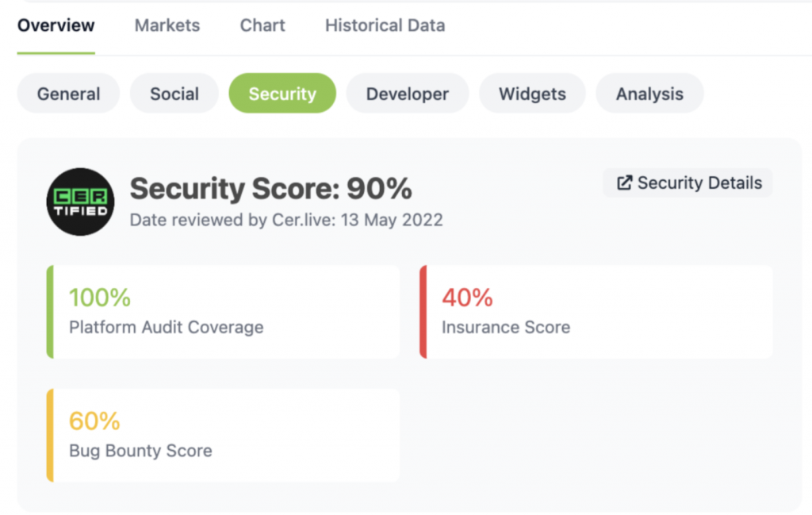Image resolution: width=812 pixels, height=515 pixels.
Task: Click the 40% insurance value
Action: click(x=467, y=298)
